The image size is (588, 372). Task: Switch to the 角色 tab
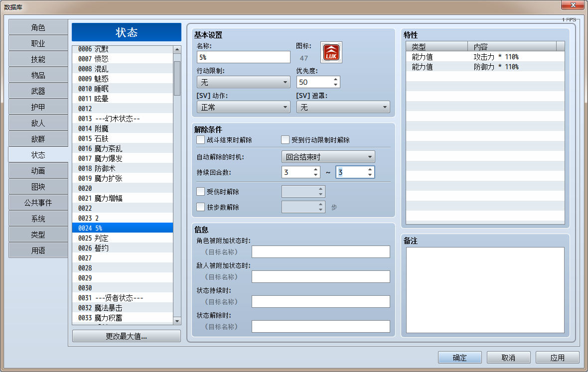[x=38, y=27]
